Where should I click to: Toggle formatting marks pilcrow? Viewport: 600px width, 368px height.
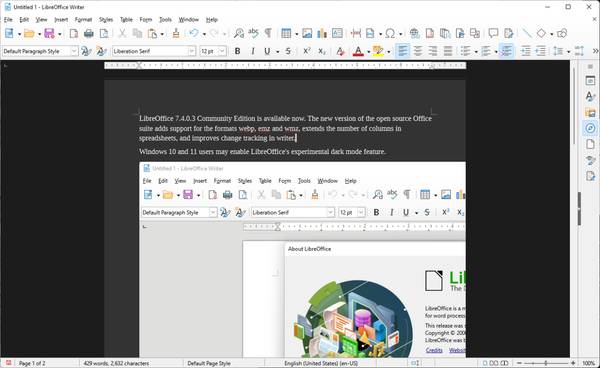tap(268, 34)
